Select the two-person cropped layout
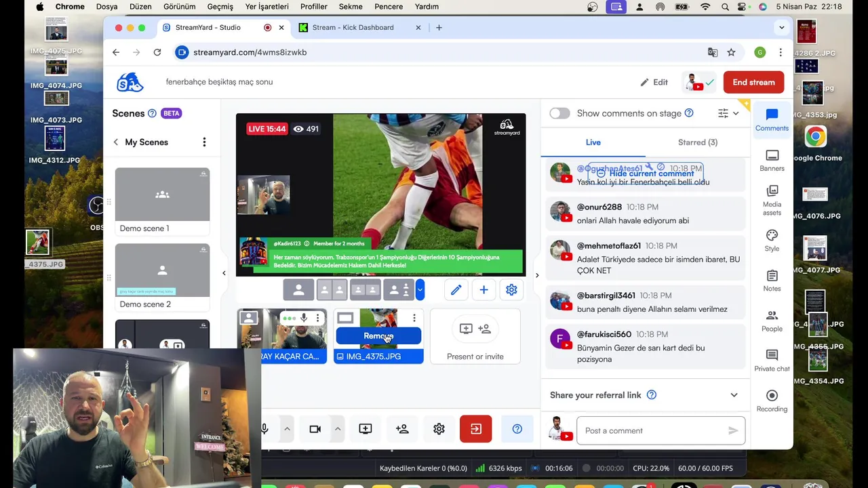Viewport: 868px width, 488px height. click(x=332, y=290)
